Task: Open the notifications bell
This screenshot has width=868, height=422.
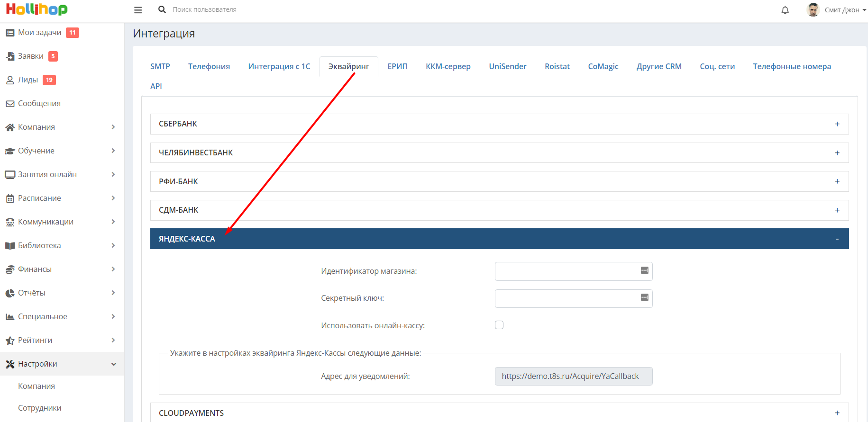Action: click(x=785, y=9)
